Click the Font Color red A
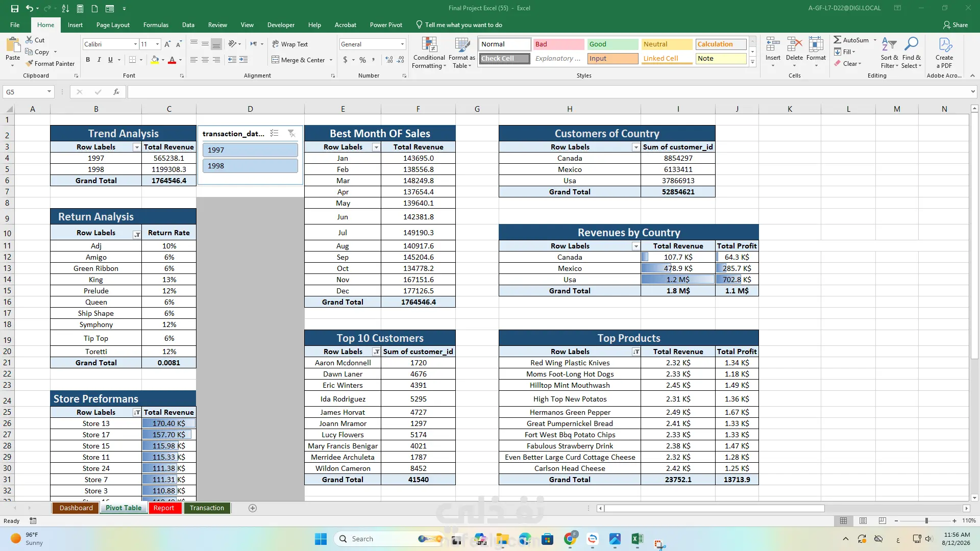The height and width of the screenshot is (551, 980). coord(172,60)
